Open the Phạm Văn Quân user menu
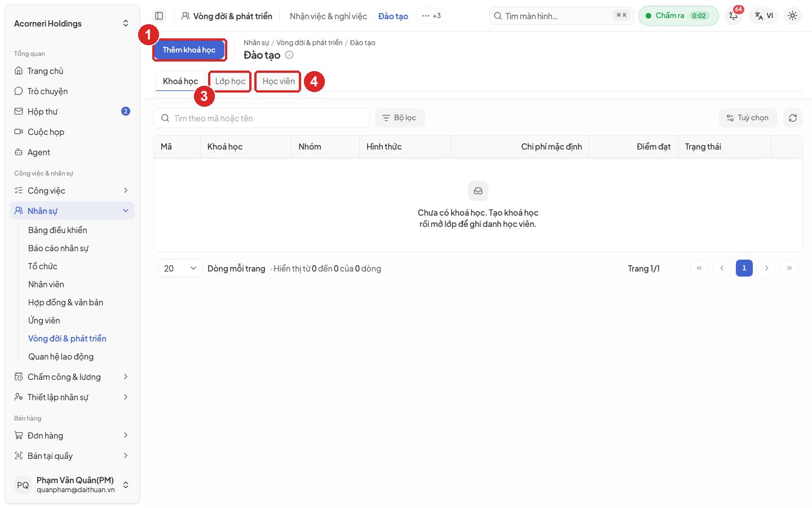 (72, 485)
